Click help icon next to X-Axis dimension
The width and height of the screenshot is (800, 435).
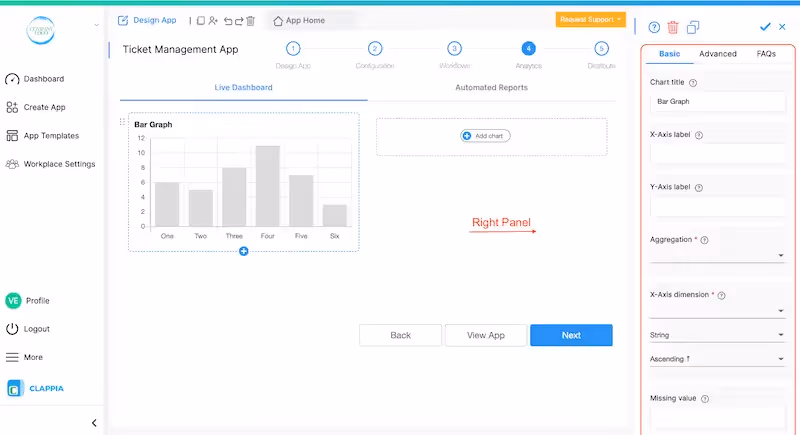pyautogui.click(x=721, y=295)
